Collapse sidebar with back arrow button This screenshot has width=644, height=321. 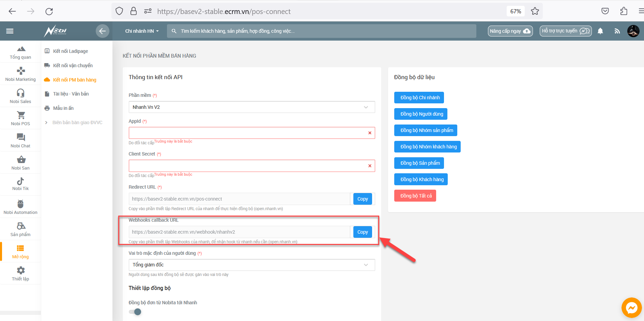[x=102, y=31]
